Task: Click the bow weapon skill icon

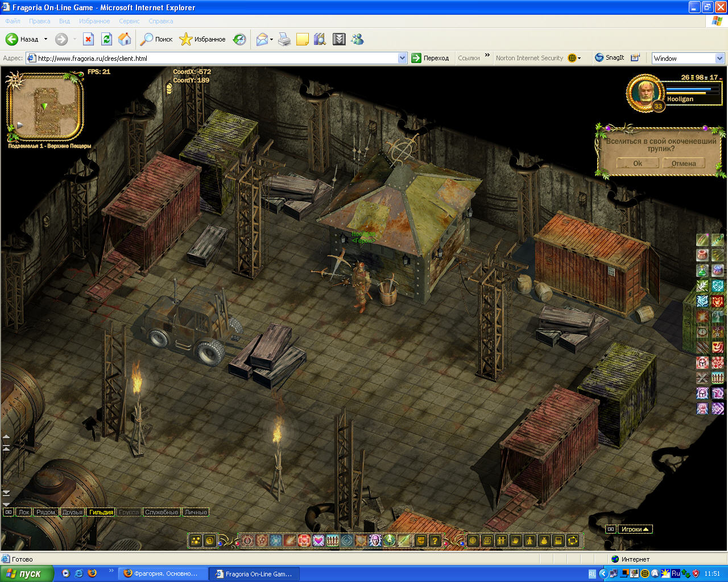Action: point(702,239)
